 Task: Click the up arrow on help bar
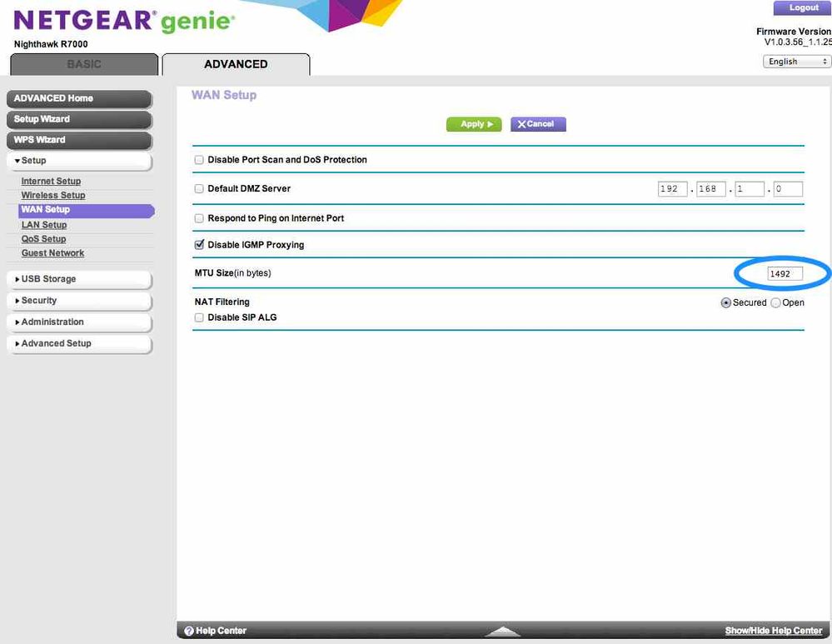tap(502, 632)
